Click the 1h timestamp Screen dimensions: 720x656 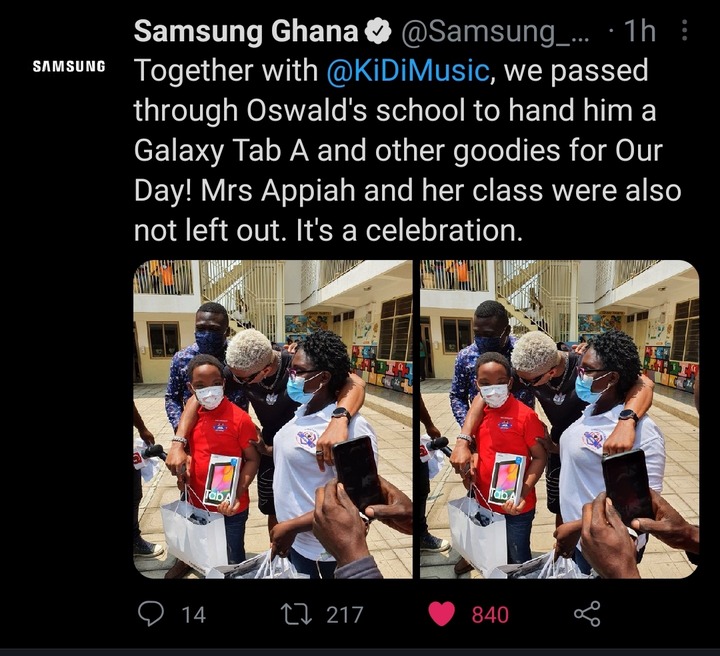coord(640,31)
